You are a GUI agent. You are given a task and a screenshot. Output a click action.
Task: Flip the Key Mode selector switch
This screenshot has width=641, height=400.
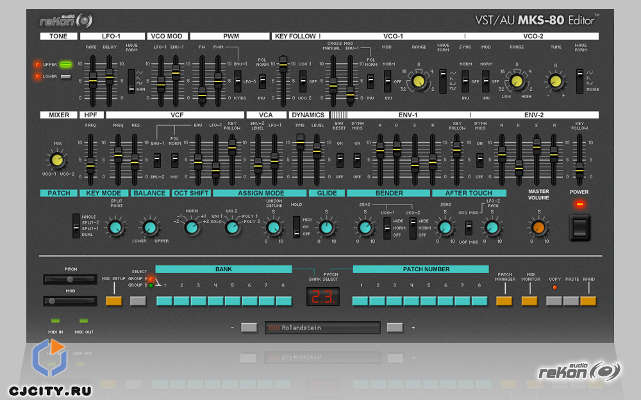click(76, 226)
